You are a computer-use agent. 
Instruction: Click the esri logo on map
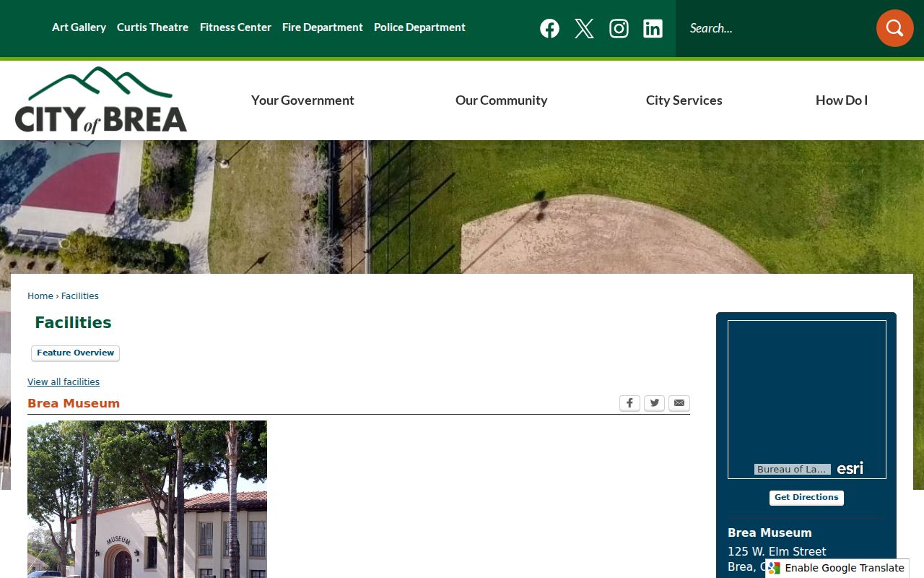(x=850, y=468)
